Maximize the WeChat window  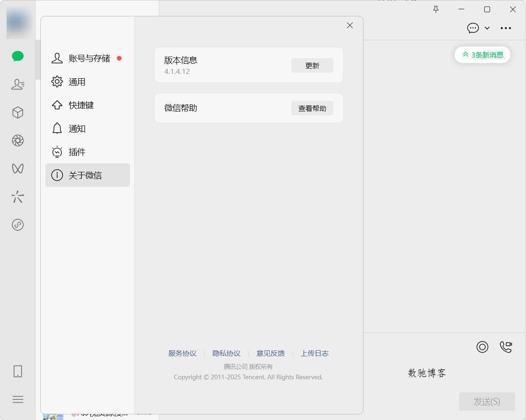click(x=487, y=9)
